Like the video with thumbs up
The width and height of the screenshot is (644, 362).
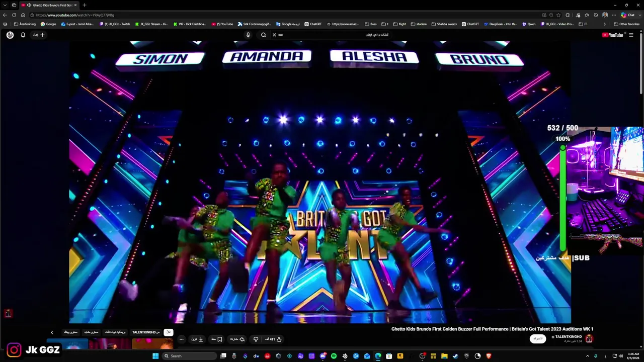[x=274, y=339]
